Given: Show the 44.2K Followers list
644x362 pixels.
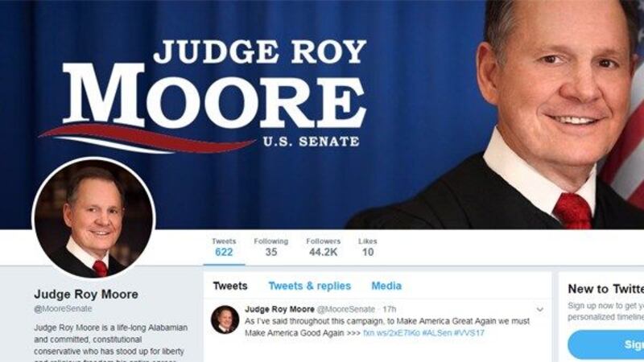Looking at the screenshot, I should (x=324, y=247).
